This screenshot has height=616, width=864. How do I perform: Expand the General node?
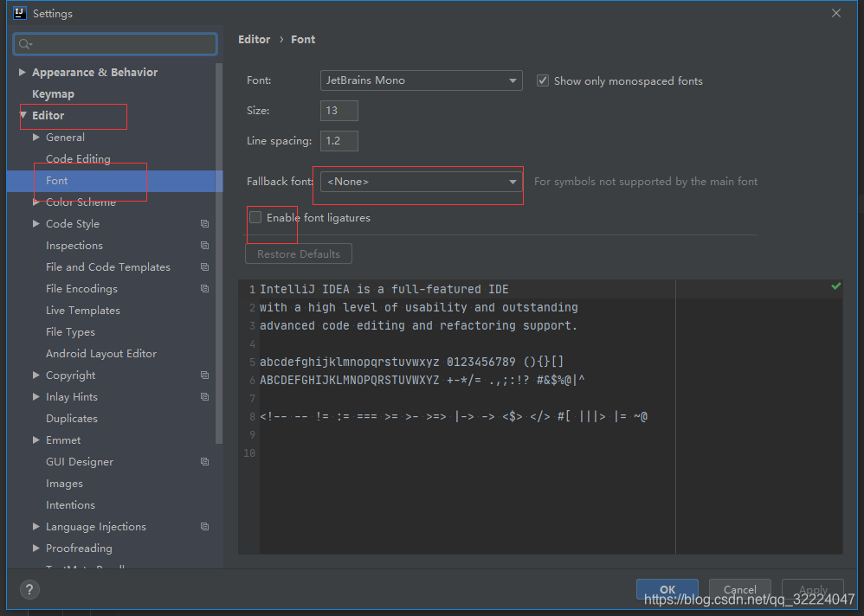[35, 137]
